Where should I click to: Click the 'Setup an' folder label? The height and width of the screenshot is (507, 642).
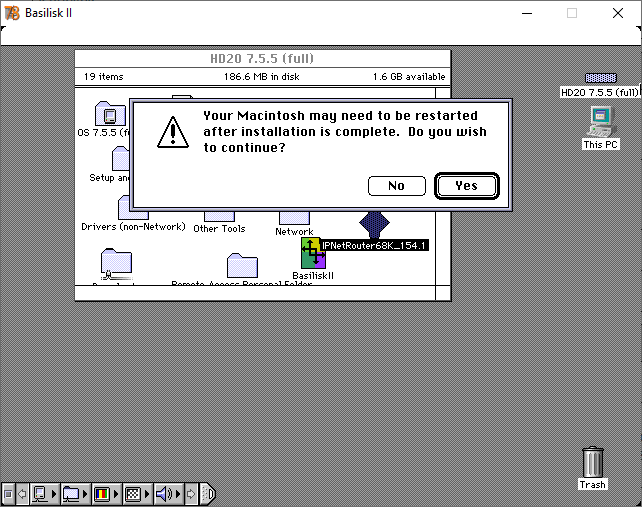pyautogui.click(x=109, y=178)
